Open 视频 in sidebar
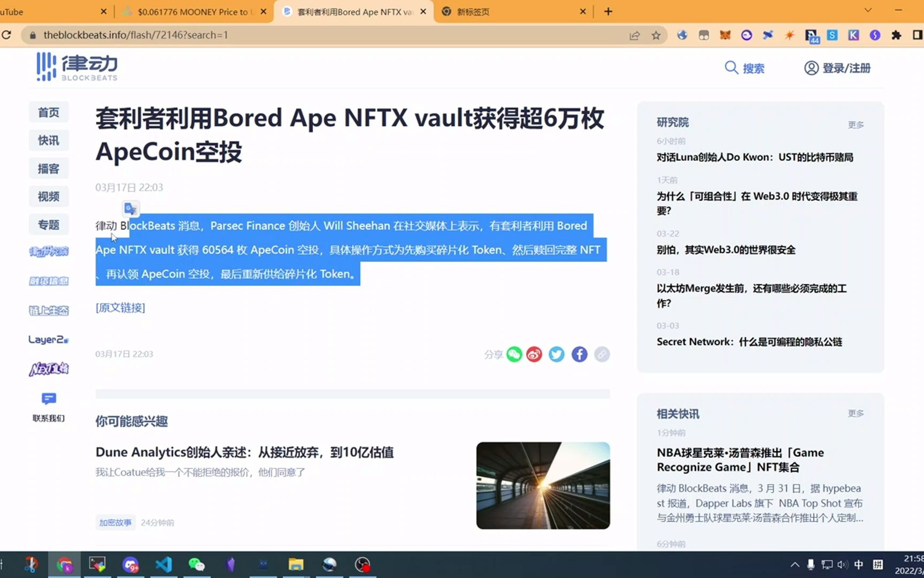 click(49, 196)
